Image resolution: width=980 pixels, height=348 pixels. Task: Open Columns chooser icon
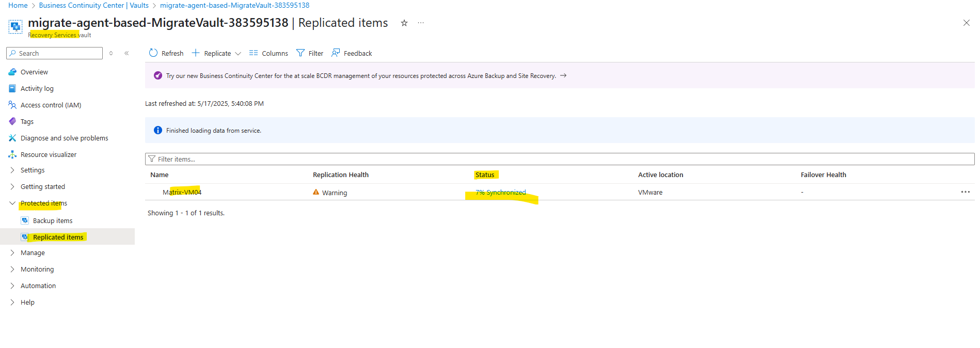(x=254, y=53)
